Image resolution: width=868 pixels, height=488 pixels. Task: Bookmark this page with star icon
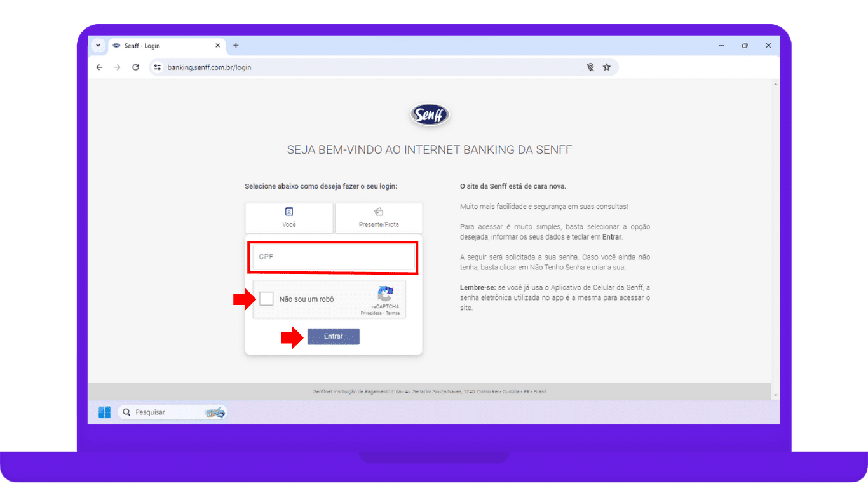click(x=607, y=67)
